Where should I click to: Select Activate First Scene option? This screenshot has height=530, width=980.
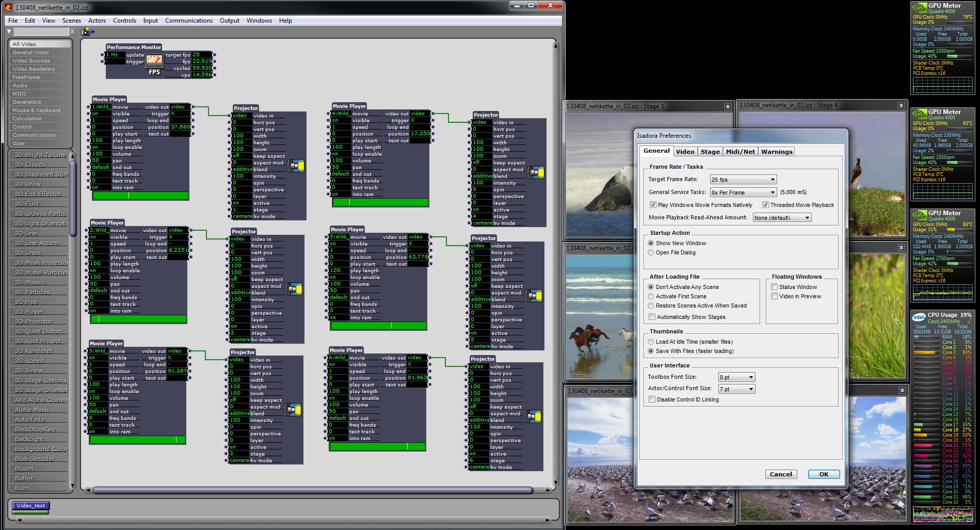click(651, 296)
